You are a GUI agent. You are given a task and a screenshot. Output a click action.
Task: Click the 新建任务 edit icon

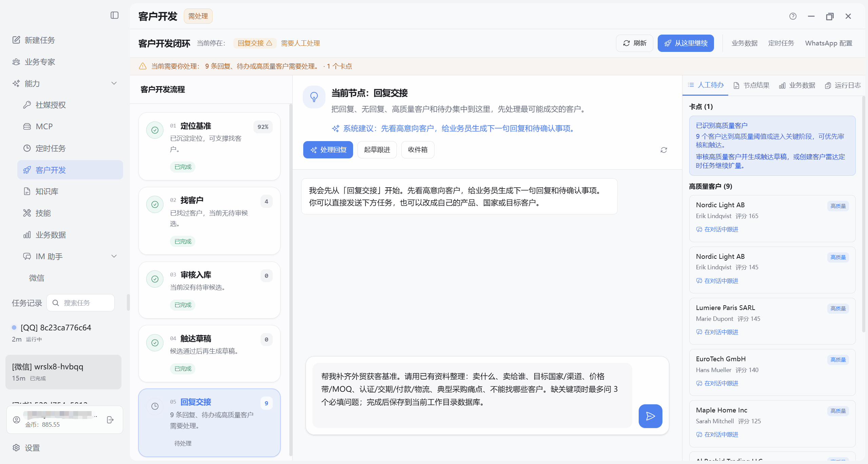(x=16, y=40)
